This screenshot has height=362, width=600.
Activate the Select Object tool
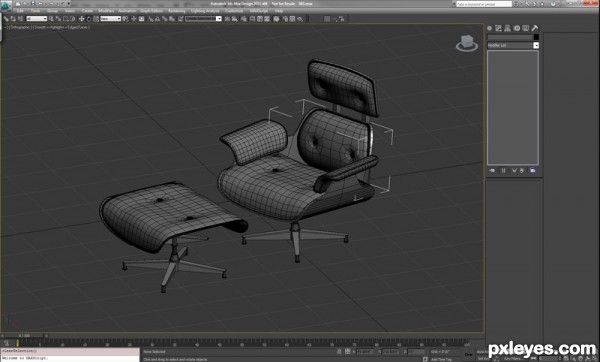51,18
